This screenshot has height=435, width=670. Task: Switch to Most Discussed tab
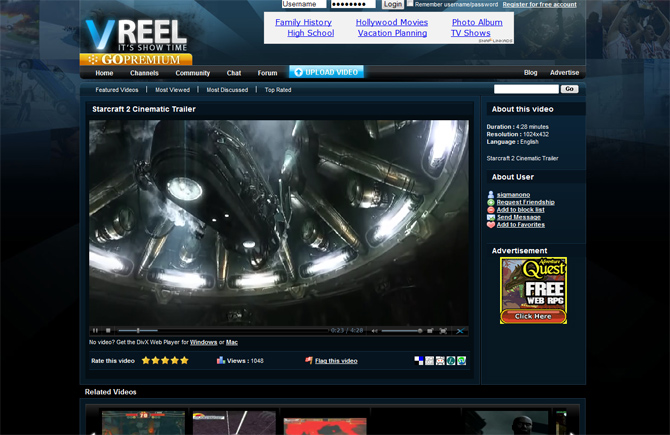tap(227, 90)
